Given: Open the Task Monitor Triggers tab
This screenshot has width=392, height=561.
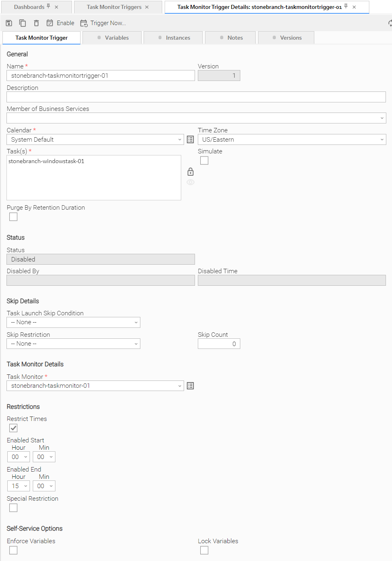Looking at the screenshot, I should [114, 7].
